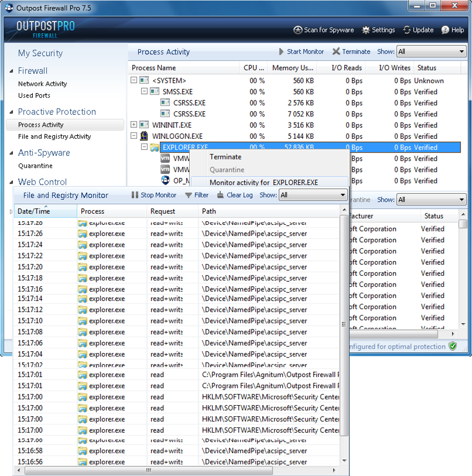Click the Update refresh icon
This screenshot has height=476, width=472.
(x=407, y=30)
